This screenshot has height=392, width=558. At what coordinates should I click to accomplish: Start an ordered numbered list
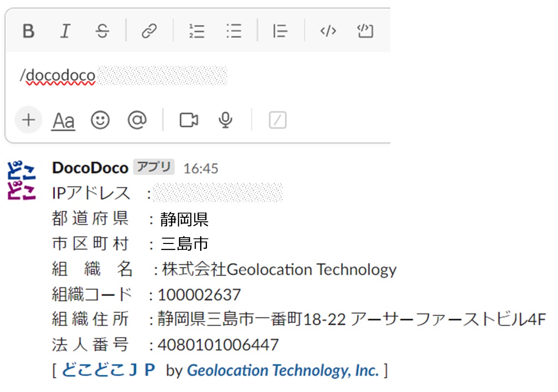pyautogui.click(x=196, y=30)
